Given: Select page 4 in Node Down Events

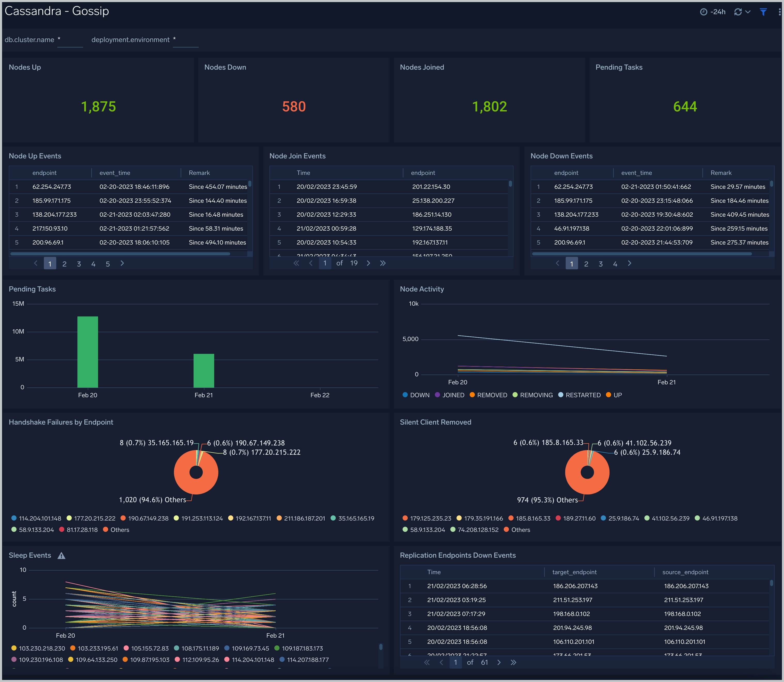Looking at the screenshot, I should pyautogui.click(x=615, y=264).
